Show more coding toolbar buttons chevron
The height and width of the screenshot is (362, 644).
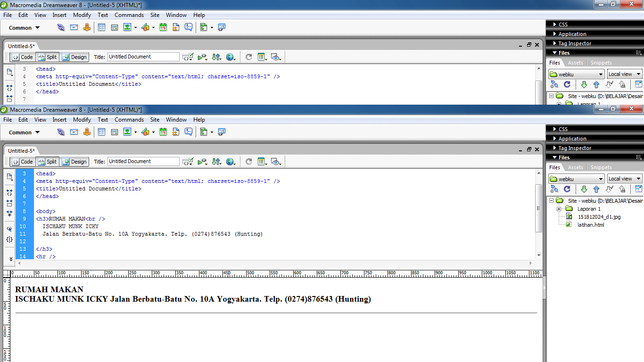click(x=11, y=259)
